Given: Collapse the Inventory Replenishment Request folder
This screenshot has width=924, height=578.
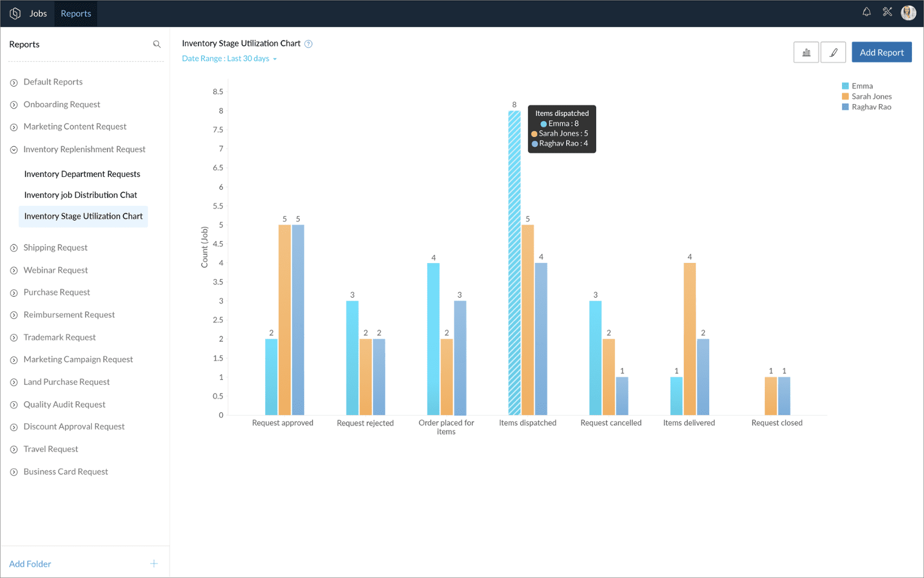Looking at the screenshot, I should pos(14,150).
